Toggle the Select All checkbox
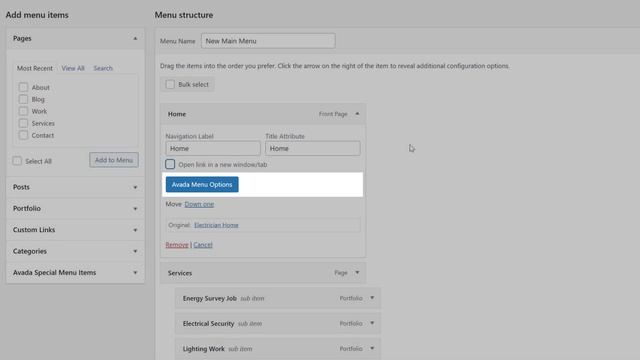This screenshot has width=640, height=360. [17, 161]
